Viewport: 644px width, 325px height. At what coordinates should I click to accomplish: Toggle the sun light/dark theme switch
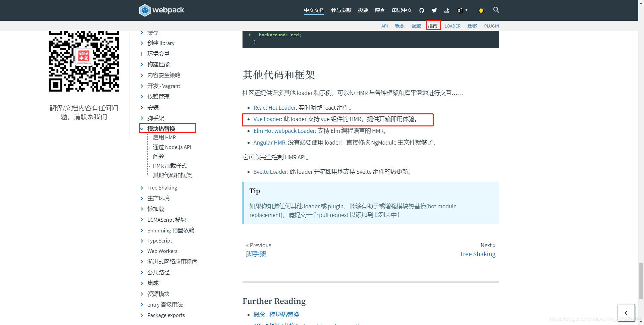tap(481, 11)
